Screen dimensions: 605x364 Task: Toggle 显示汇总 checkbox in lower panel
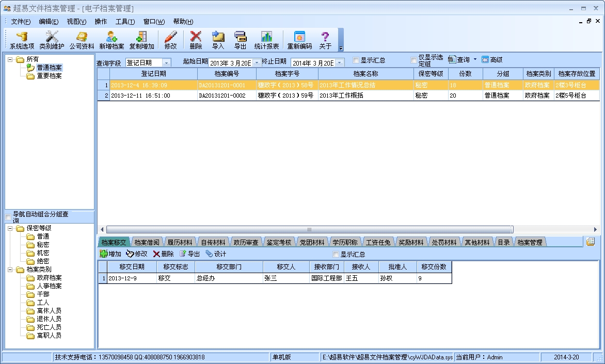pyautogui.click(x=336, y=255)
